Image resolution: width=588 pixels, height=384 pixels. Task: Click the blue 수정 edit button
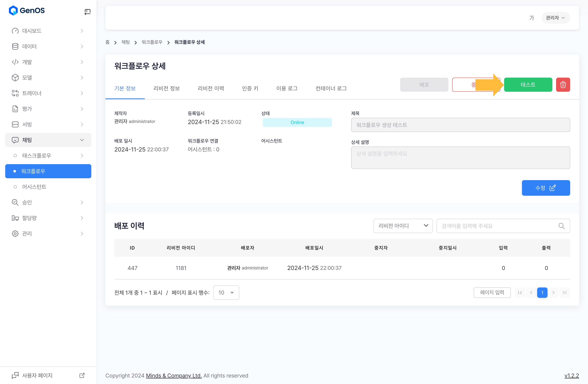pos(545,188)
